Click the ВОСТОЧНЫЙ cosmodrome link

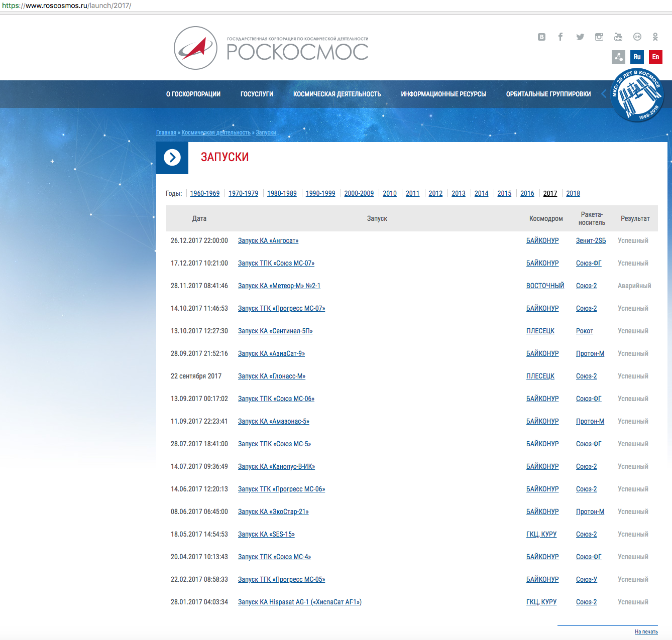point(545,286)
